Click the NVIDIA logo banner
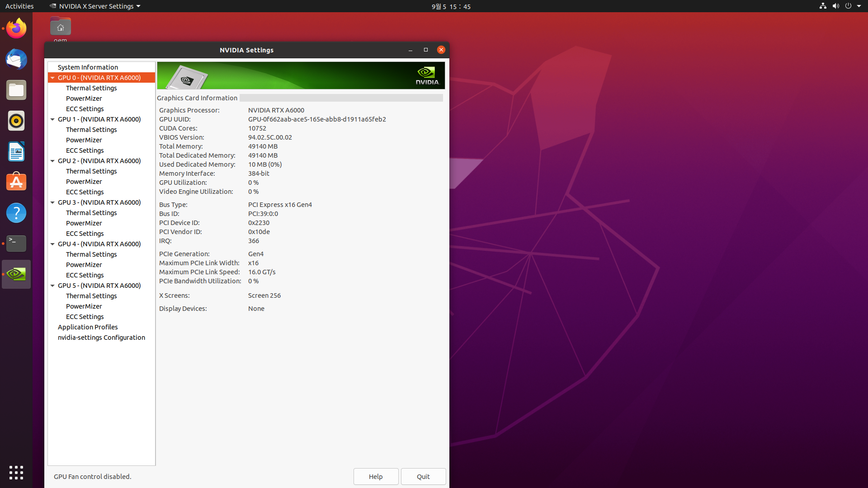The width and height of the screenshot is (868, 488). [301, 75]
